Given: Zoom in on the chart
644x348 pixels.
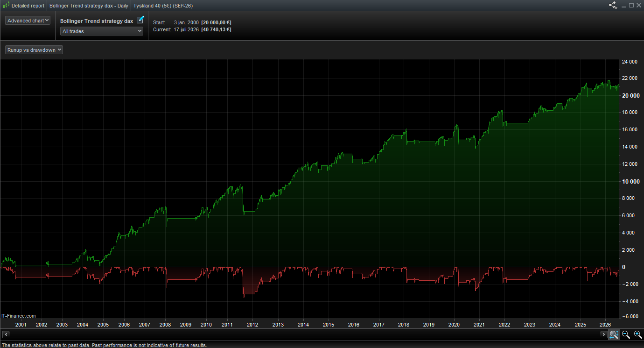Looking at the screenshot, I should click(637, 334).
